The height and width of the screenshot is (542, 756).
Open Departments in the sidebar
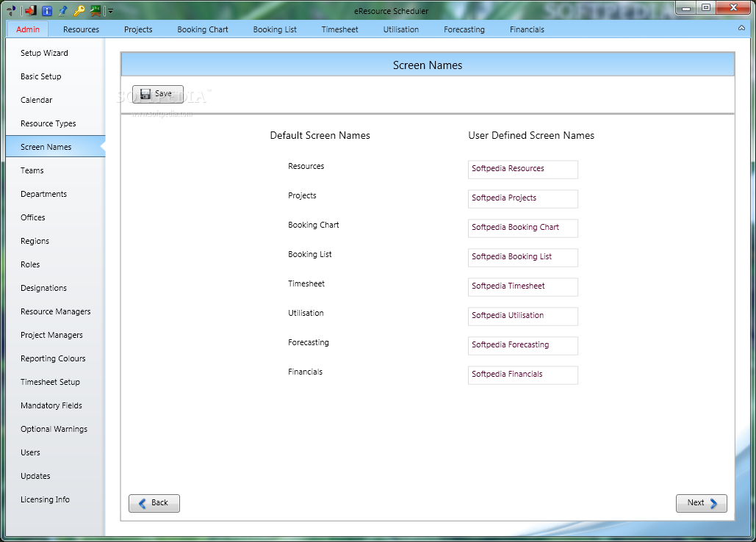tap(55, 194)
